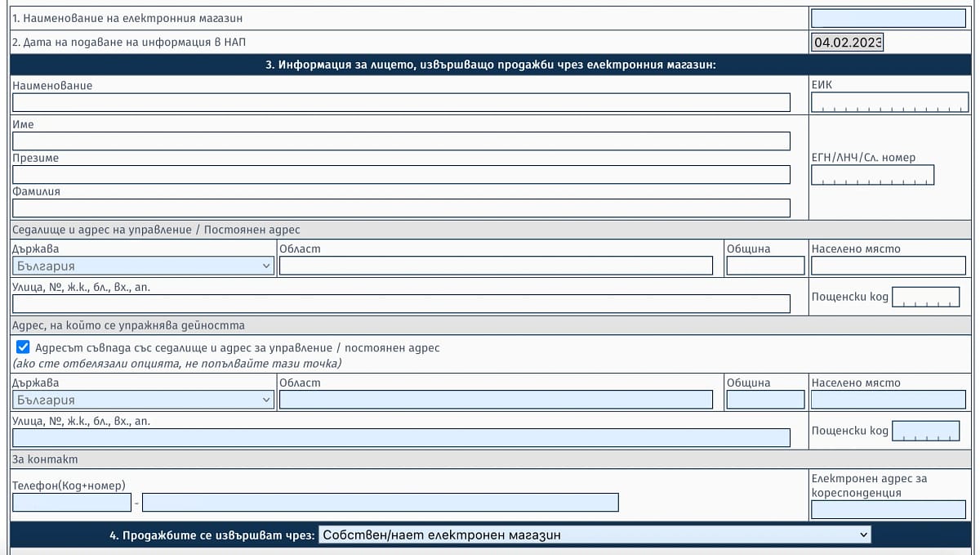Open the Държава dropdown under Седалище
Screen dimensions: 980x555
point(144,266)
